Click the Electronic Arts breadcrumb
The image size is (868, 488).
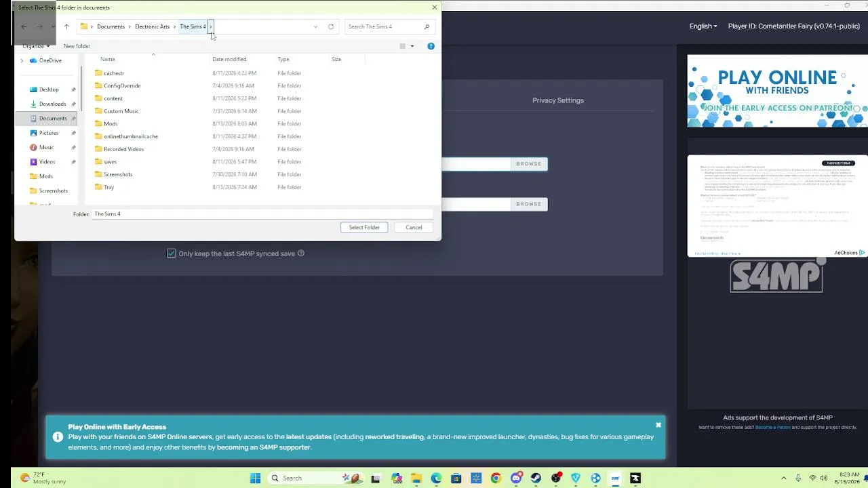152,26
